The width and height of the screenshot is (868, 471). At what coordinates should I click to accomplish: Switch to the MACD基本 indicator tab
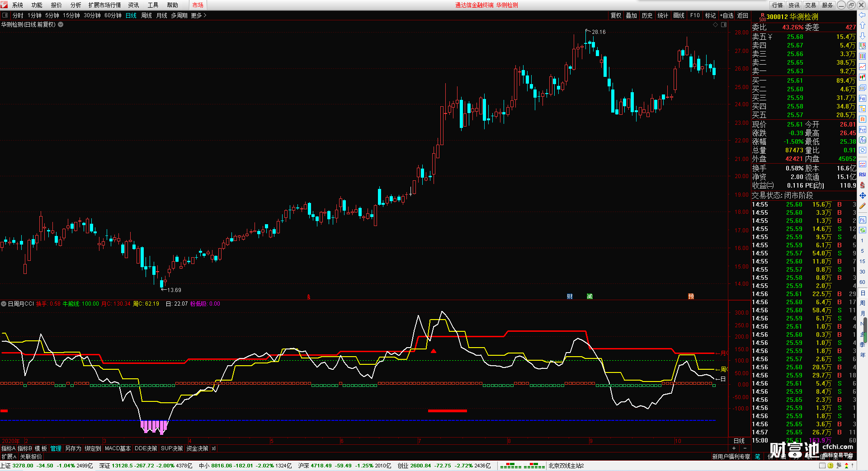118,448
